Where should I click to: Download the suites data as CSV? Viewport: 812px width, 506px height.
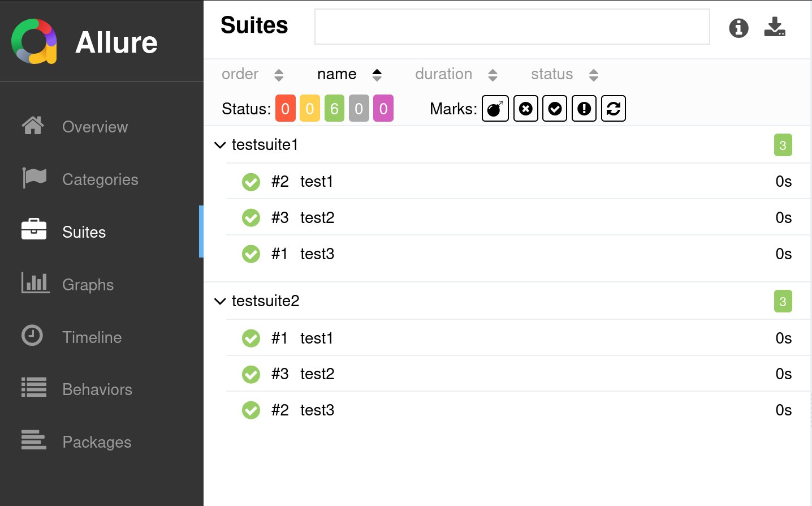(x=775, y=27)
